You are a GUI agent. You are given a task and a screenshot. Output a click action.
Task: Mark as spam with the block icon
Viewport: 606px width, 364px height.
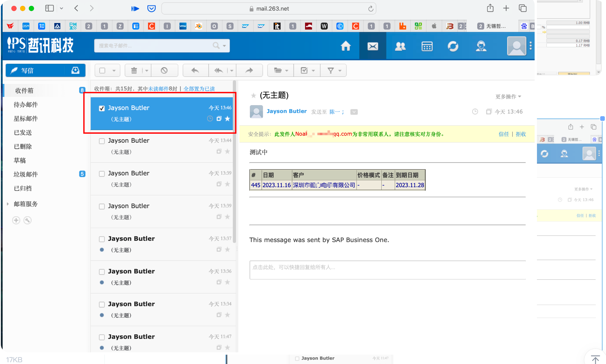(164, 70)
